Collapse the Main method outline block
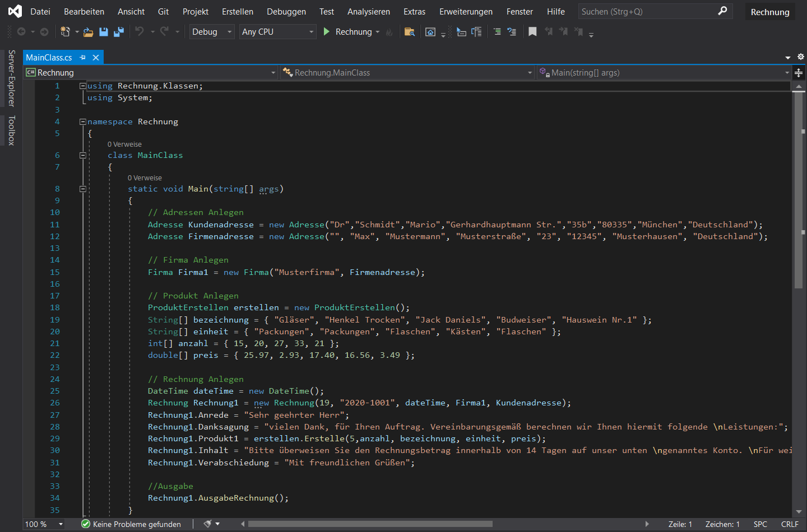 (83, 189)
